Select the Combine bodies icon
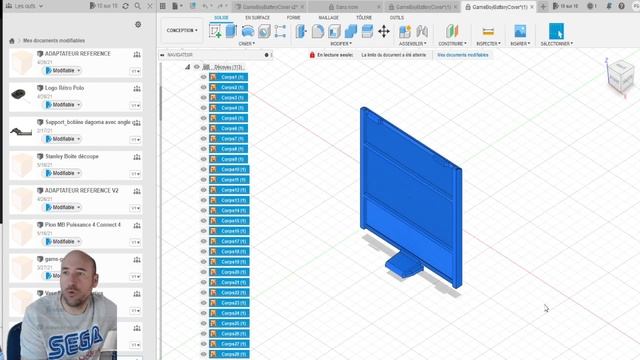The height and width of the screenshot is (360, 640). (351, 31)
